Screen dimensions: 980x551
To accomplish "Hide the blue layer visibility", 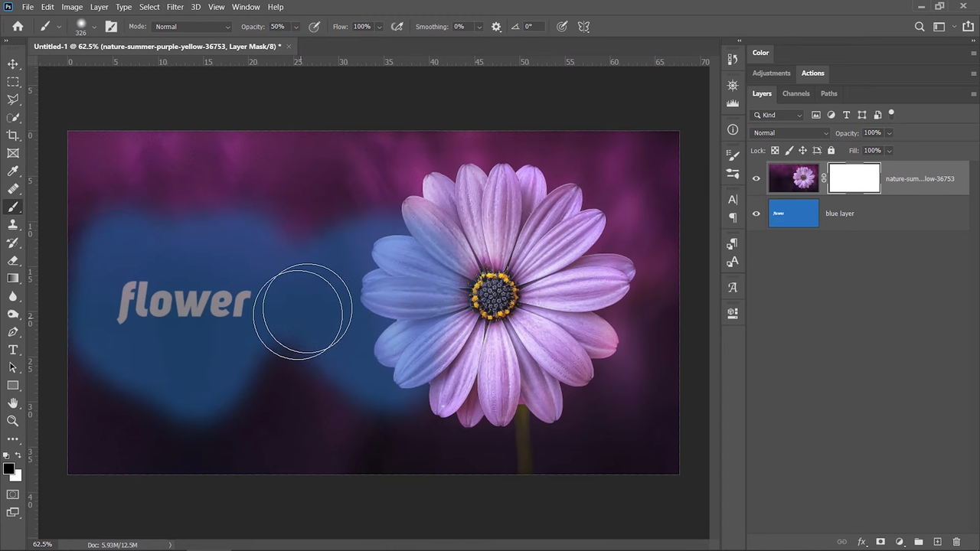I will coord(756,214).
